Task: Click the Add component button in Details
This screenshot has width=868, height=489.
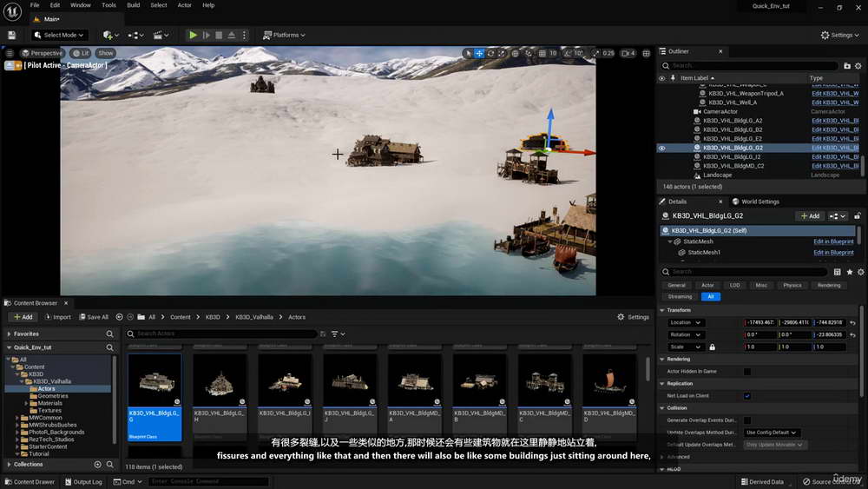Action: (810, 216)
